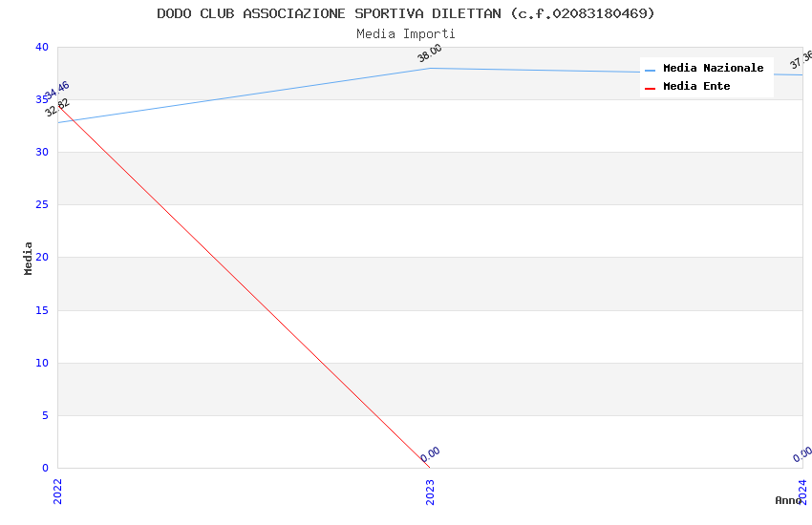
Task: Click the 30 y-axis tick label
Action: click(42, 152)
